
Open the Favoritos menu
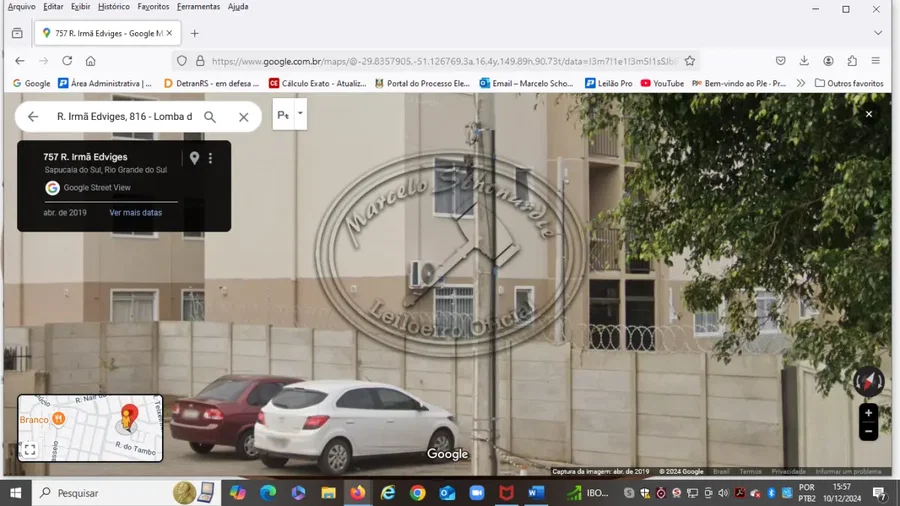click(x=153, y=7)
